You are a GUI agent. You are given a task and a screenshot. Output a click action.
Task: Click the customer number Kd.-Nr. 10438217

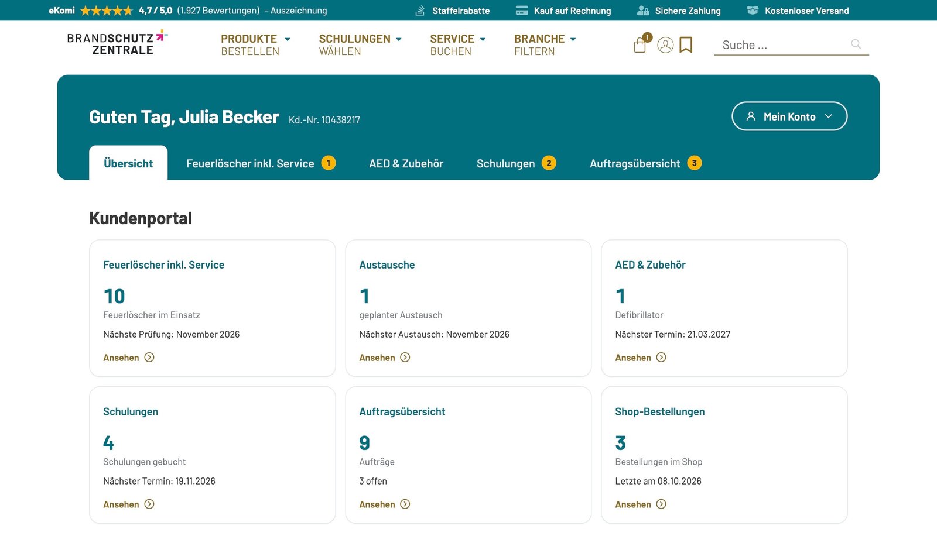tap(324, 120)
